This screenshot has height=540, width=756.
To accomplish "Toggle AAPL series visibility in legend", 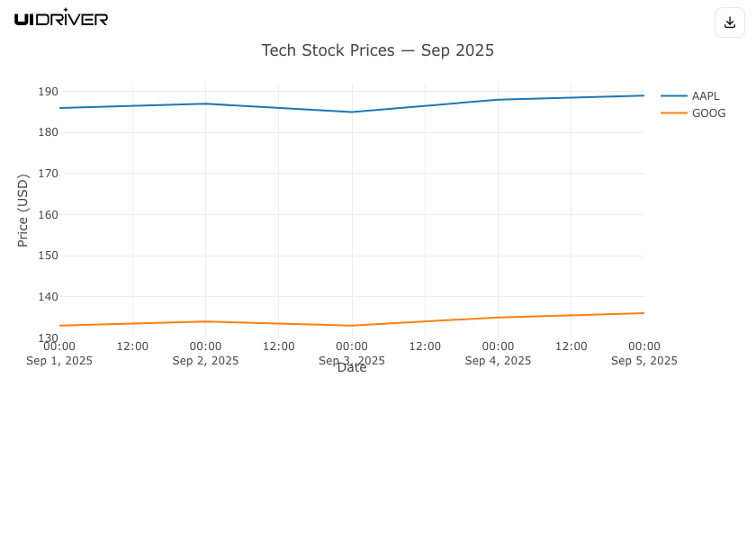I will 706,96.
